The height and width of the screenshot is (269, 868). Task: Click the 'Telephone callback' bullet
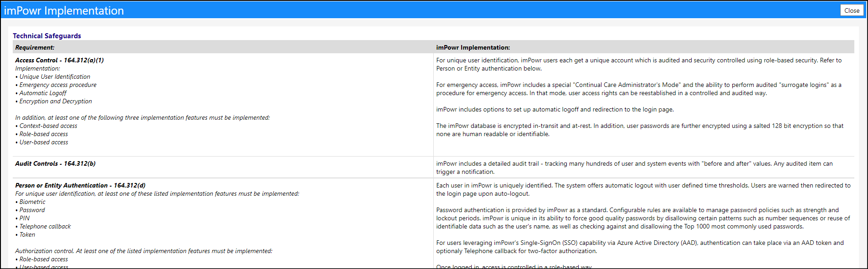click(45, 226)
